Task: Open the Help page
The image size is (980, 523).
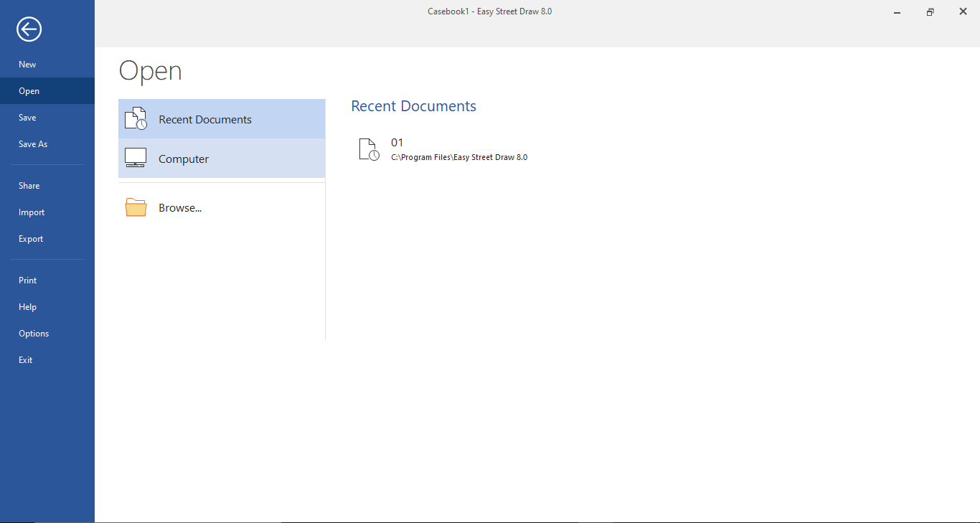Action: 47,307
